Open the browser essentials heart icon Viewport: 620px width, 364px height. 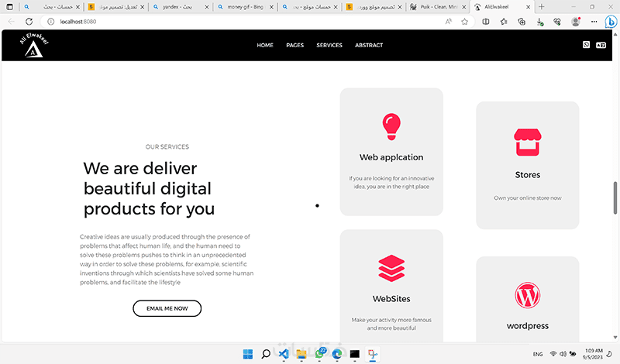coord(557,22)
